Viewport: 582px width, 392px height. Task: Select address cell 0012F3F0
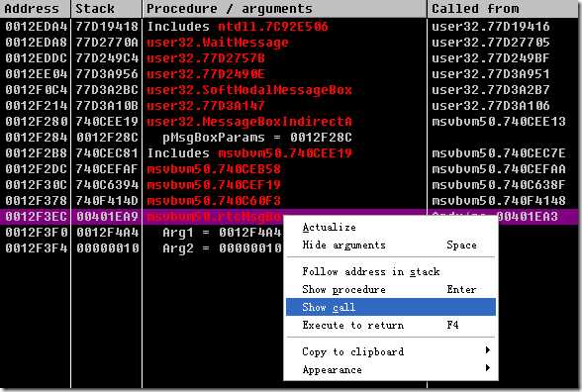click(36, 233)
